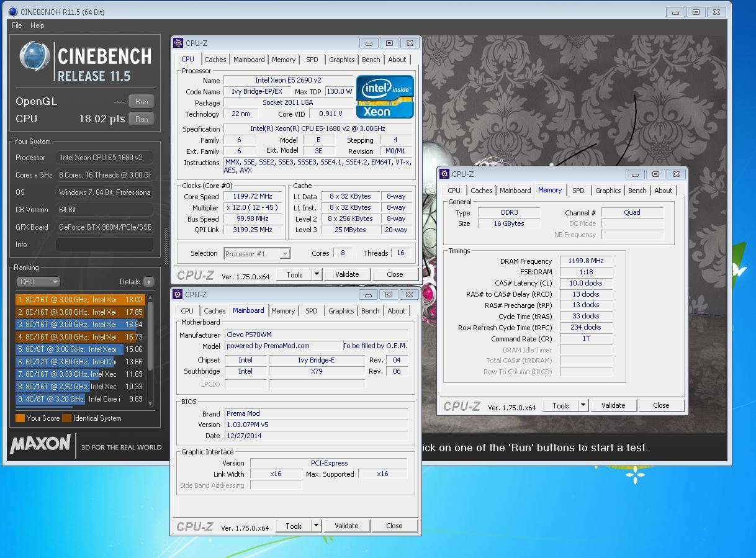Image resolution: width=756 pixels, height=558 pixels.
Task: Run the OpenGL benchmark
Action: pos(142,102)
